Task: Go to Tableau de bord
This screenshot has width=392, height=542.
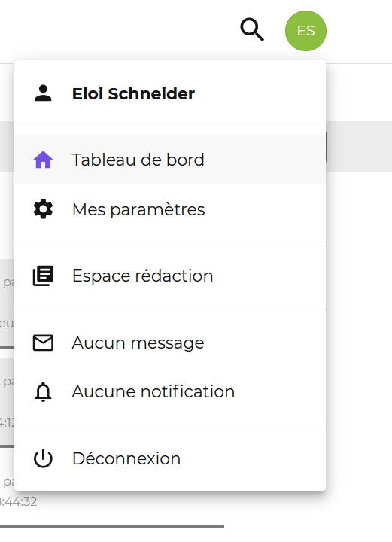Action: click(170, 160)
